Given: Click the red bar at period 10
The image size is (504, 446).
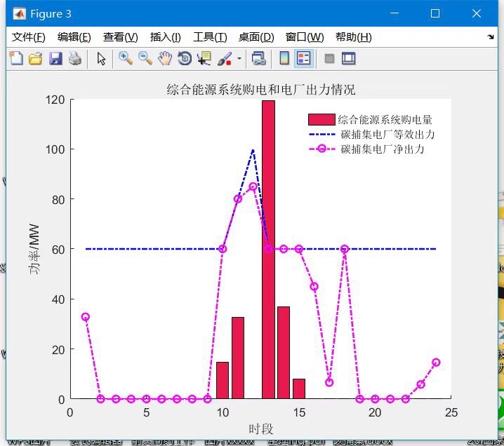Looking at the screenshot, I should tap(223, 381).
